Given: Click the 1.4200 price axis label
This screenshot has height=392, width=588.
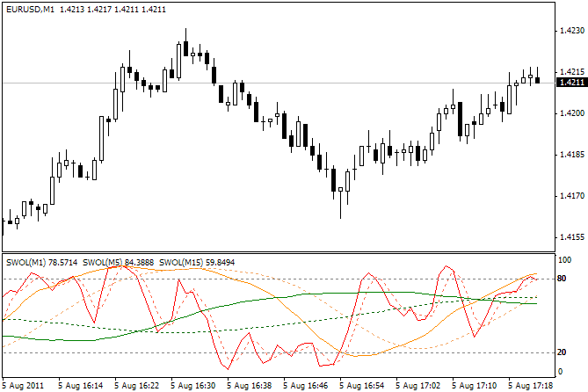Looking at the screenshot, I should tap(571, 113).
